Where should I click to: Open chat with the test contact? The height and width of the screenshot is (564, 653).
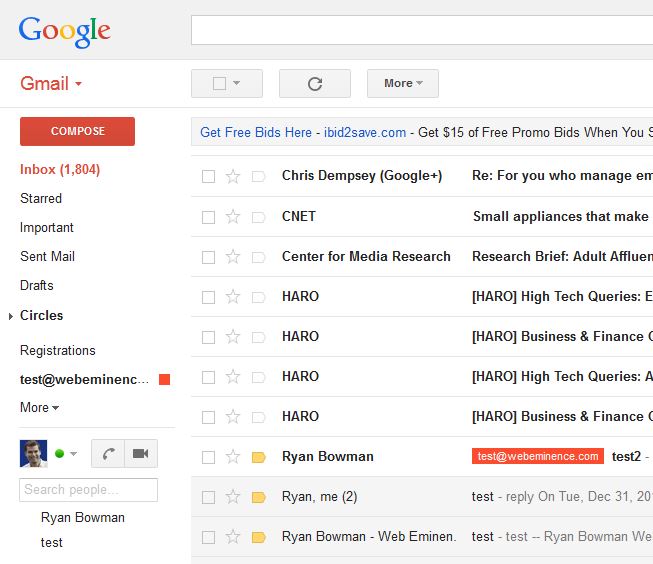(52, 542)
